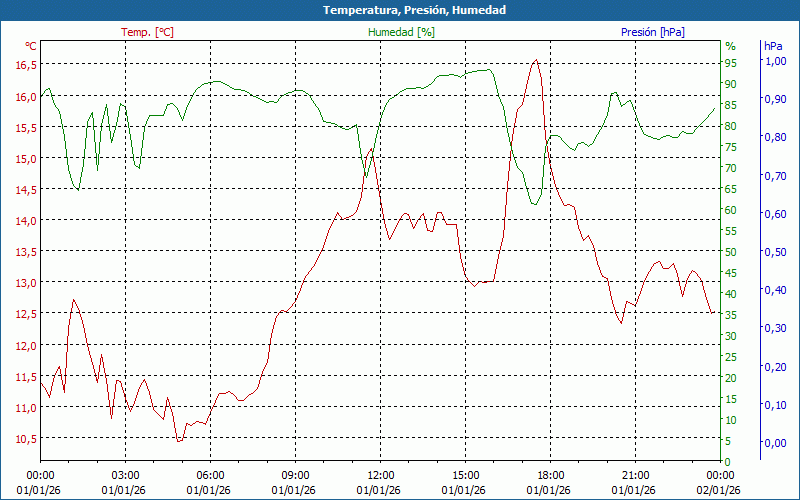Click the 15,5 temperature axis value
800x500 pixels.
coord(26,128)
